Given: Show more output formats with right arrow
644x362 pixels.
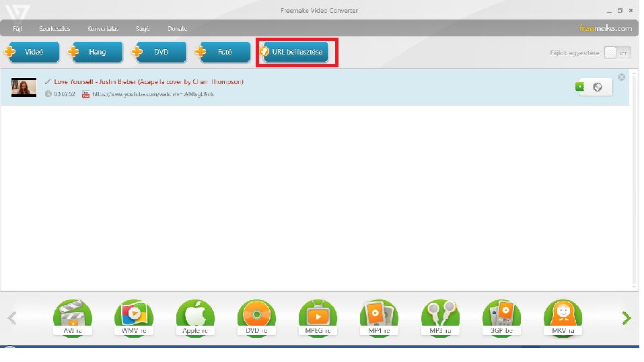Looking at the screenshot, I should (627, 318).
